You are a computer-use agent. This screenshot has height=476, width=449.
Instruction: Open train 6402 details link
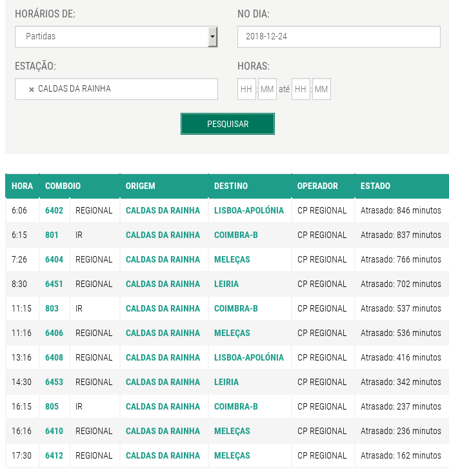[x=54, y=210]
